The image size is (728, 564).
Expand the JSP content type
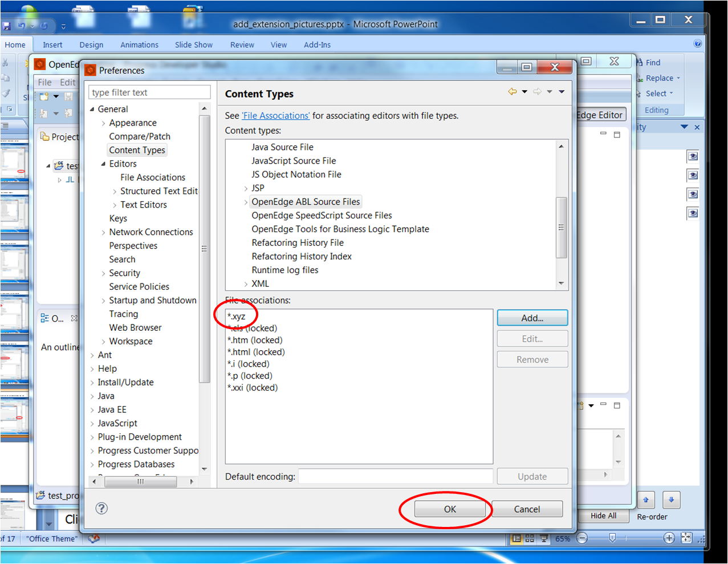click(246, 188)
